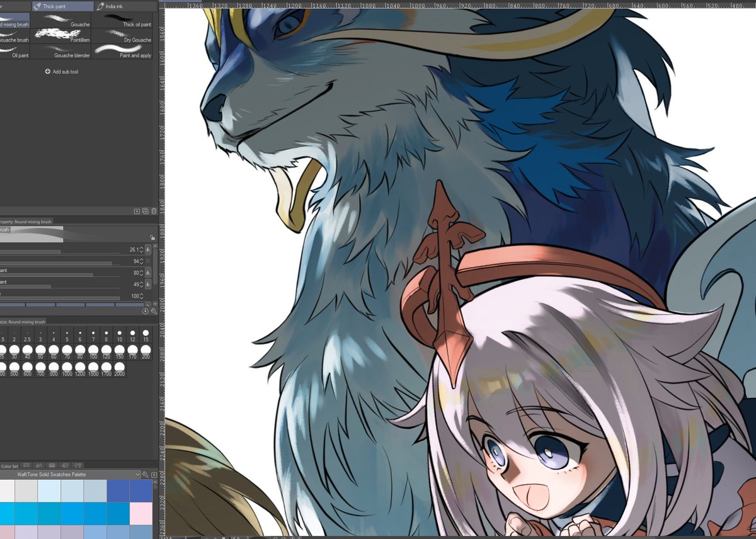756x539 pixels.
Task: Pick brush size preset 6
Action: point(79,335)
